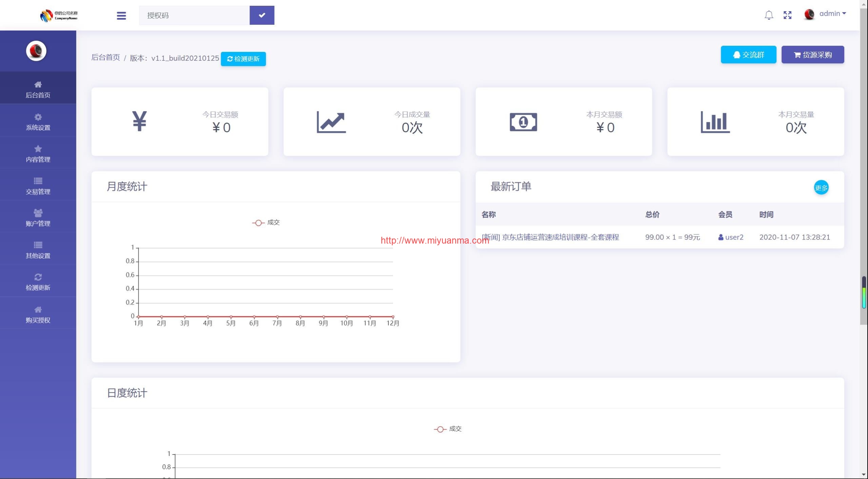Click the 1月 data point on monthly chart
This screenshot has height=479, width=868.
[x=138, y=317]
